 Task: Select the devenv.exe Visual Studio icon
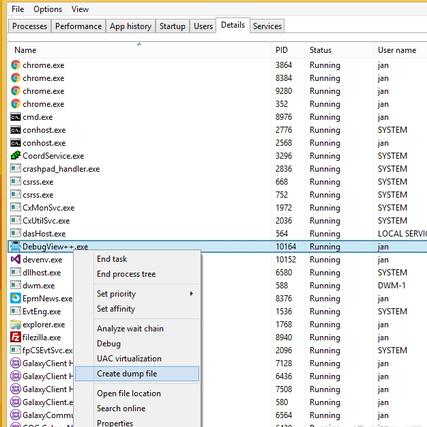[x=15, y=259]
